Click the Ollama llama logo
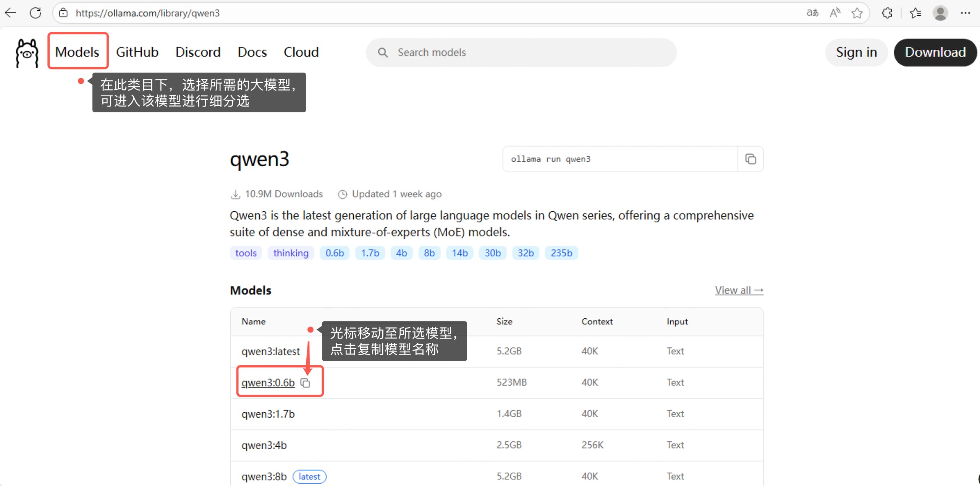This screenshot has width=980, height=486. 27,53
